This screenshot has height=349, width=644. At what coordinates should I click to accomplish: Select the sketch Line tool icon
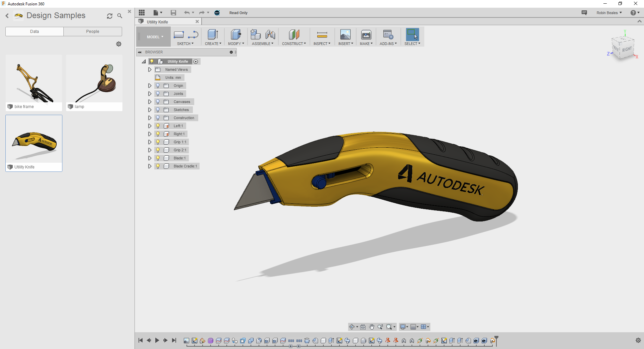(x=193, y=35)
